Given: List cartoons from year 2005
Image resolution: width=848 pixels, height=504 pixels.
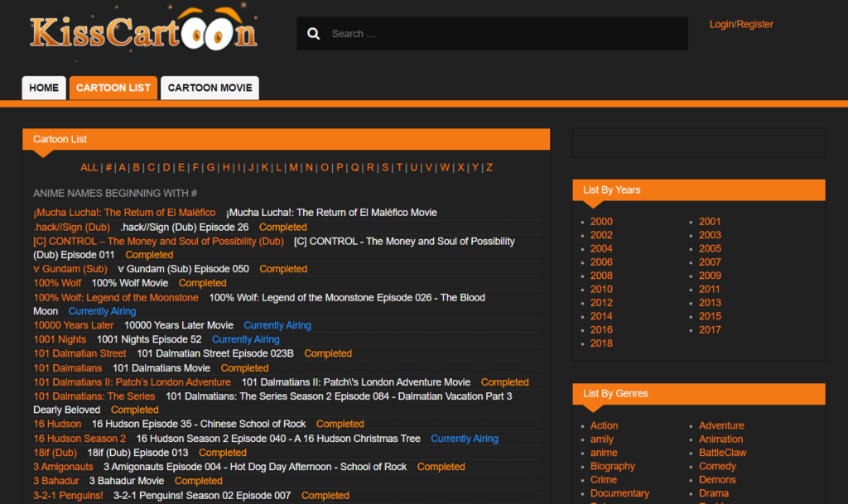Looking at the screenshot, I should 710,248.
